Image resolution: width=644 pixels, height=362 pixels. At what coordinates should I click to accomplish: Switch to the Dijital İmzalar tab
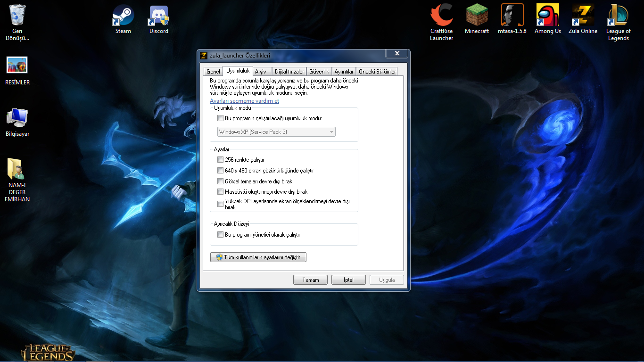pyautogui.click(x=289, y=72)
